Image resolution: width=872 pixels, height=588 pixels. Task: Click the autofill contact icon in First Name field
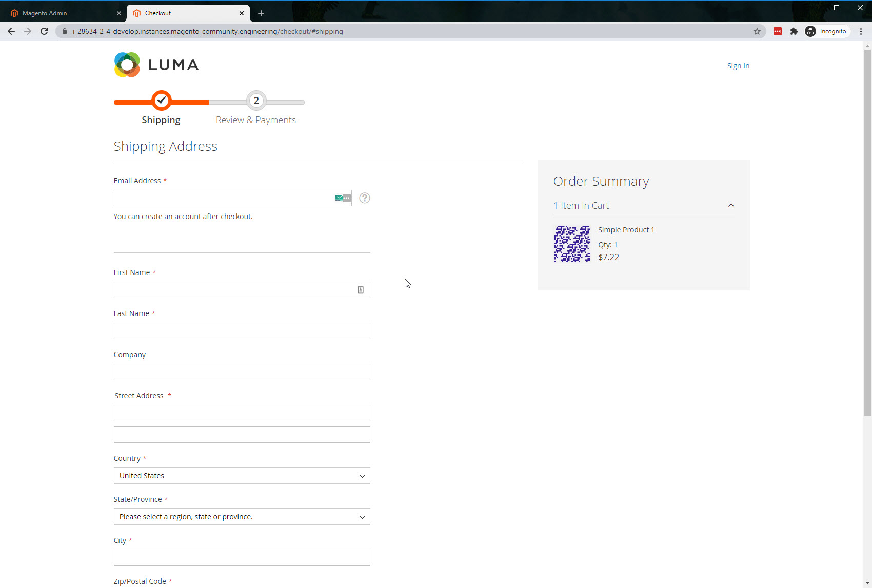[x=361, y=290]
